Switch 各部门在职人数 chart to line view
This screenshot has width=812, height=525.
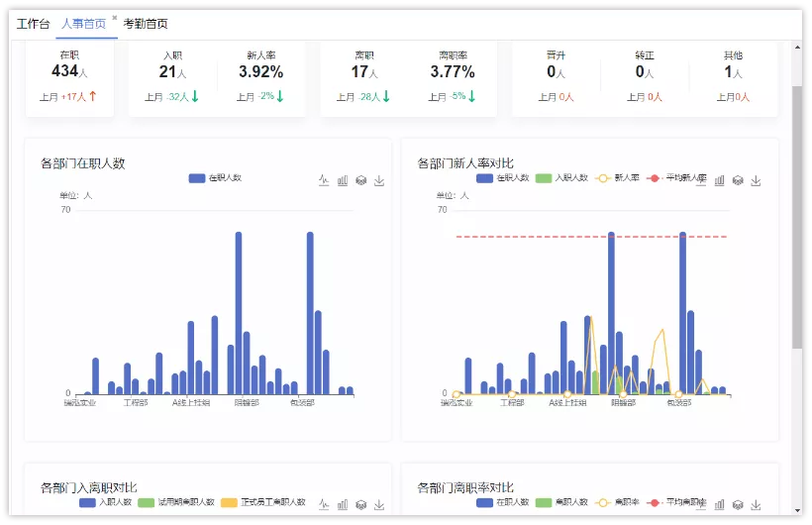tap(324, 180)
